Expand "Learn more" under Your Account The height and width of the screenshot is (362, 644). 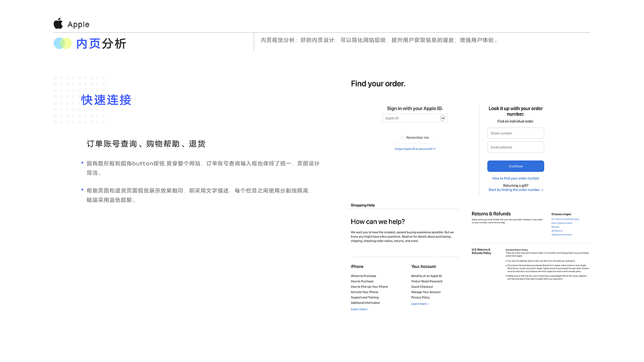point(420,304)
